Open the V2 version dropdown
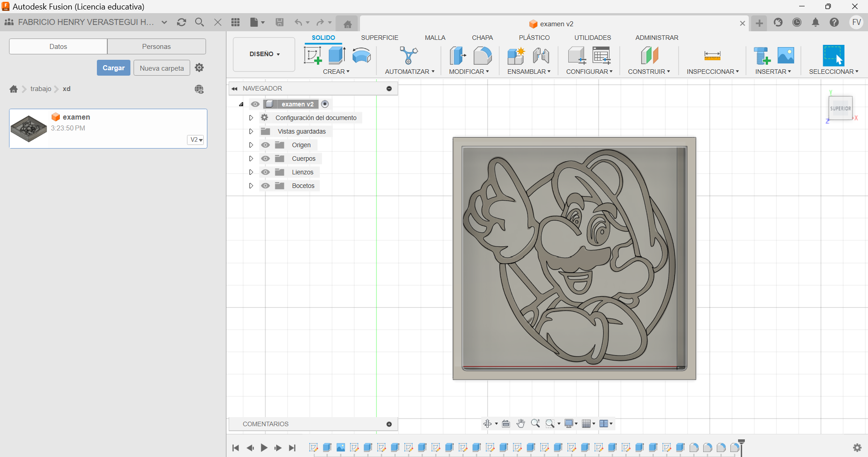Image resolution: width=868 pixels, height=457 pixels. point(196,140)
